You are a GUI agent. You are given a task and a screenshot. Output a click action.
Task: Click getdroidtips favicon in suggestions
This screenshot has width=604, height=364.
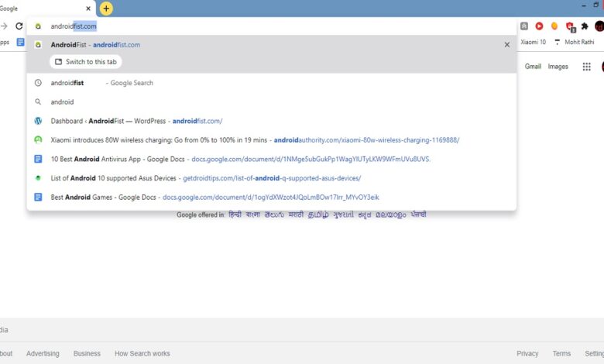38,178
